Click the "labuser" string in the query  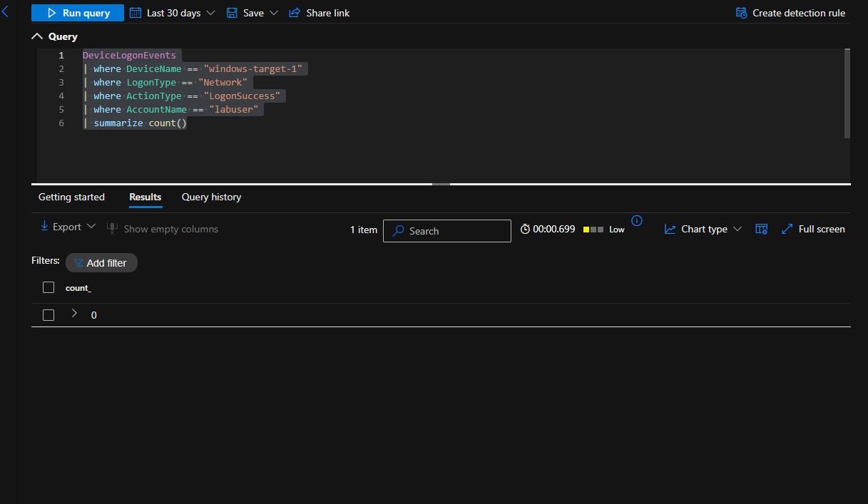(234, 109)
